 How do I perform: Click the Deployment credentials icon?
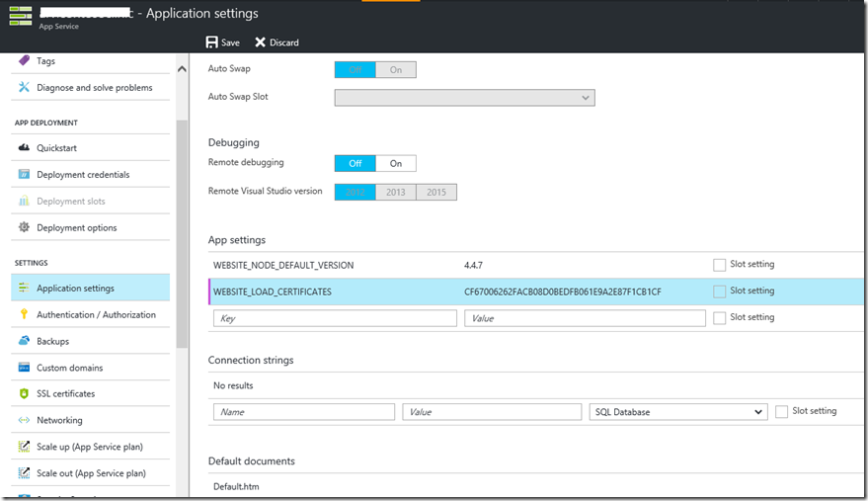[x=24, y=175]
